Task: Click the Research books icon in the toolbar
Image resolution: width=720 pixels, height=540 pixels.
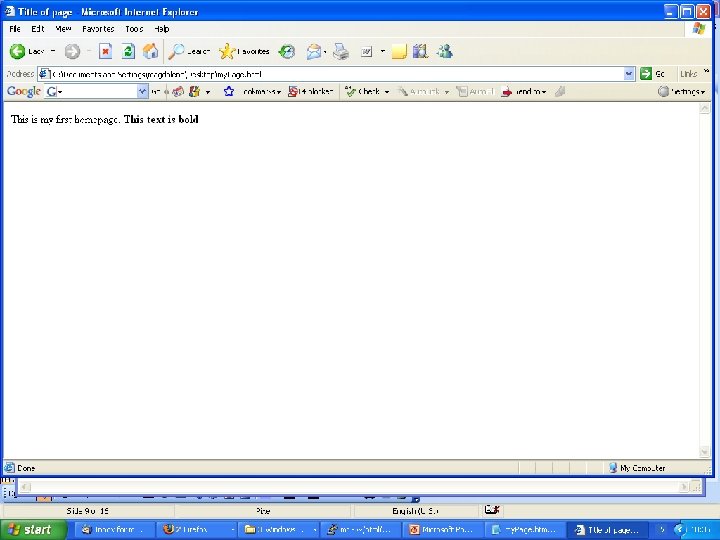Action: click(420, 51)
